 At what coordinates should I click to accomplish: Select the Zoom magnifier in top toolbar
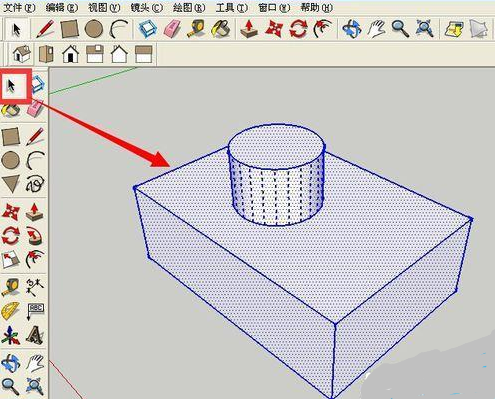(x=400, y=29)
